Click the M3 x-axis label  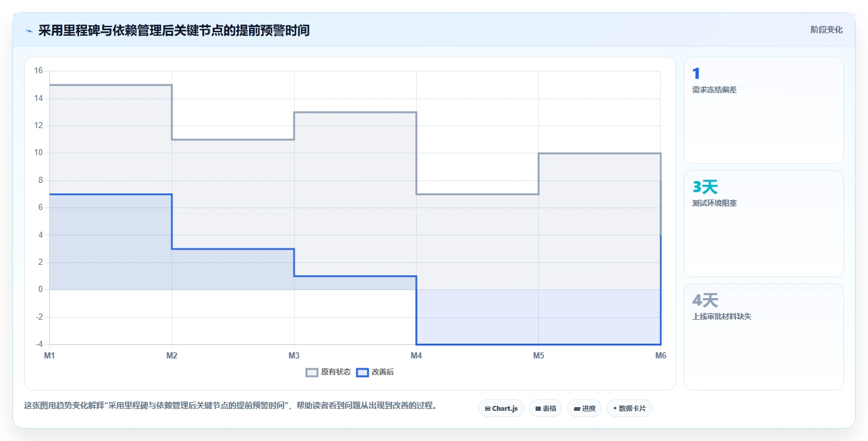294,355
